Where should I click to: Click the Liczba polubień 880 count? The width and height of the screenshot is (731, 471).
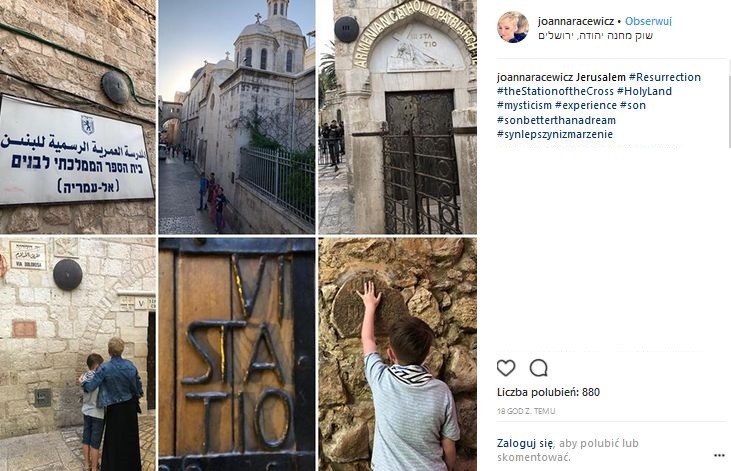click(548, 392)
